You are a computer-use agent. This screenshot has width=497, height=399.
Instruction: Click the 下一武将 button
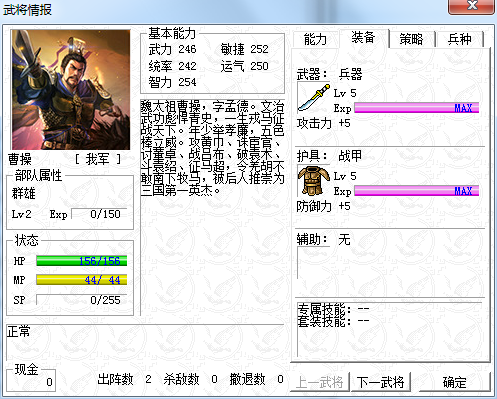[381, 382]
